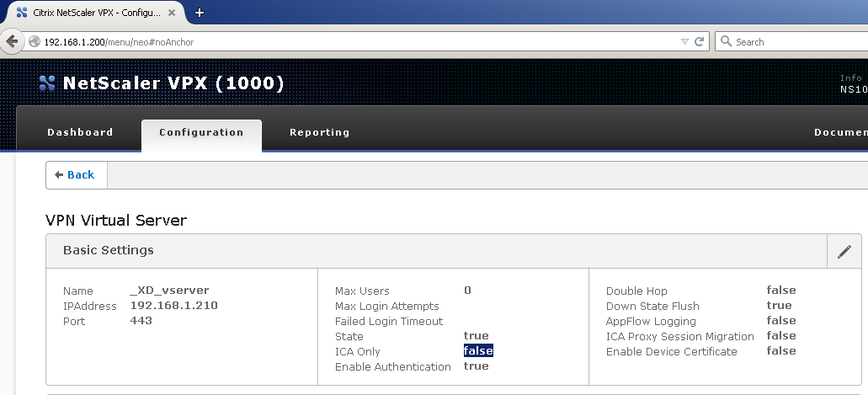This screenshot has height=395, width=868.
Task: Click the Info text in header
Action: pos(851,78)
